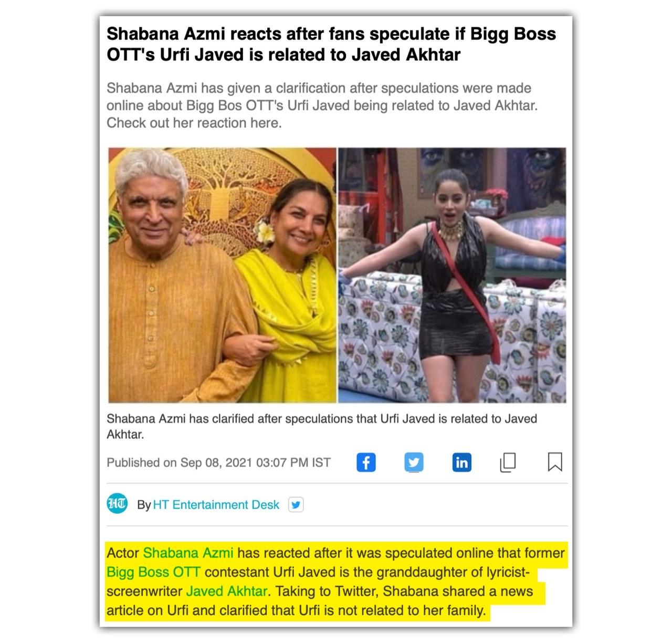Visit the Javed Akhtar hyperlink in text
The width and height of the screenshot is (672, 643).
pos(227,592)
